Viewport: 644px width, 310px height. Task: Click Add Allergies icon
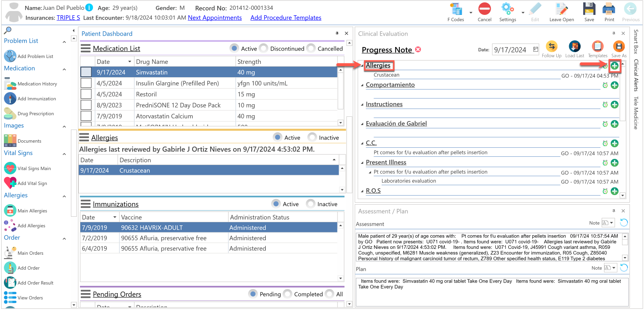[x=10, y=225]
